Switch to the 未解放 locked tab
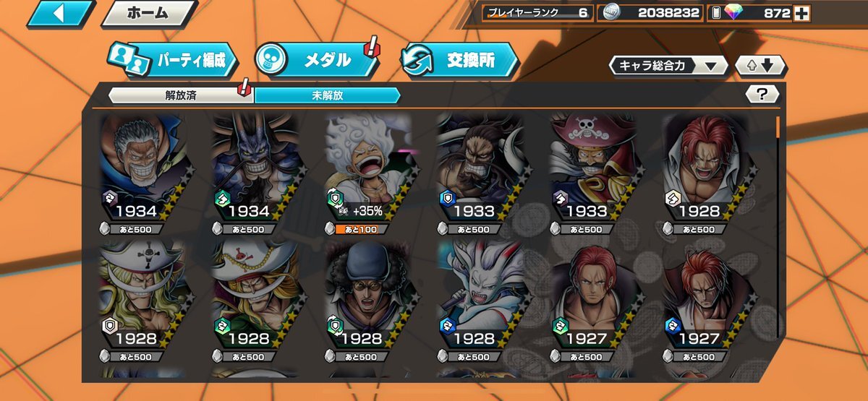Image resolution: width=868 pixels, height=401 pixels. point(327,95)
